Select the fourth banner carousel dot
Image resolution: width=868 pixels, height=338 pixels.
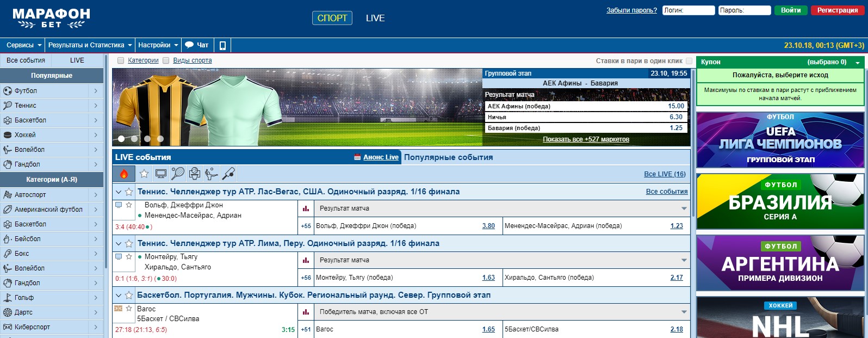[160, 139]
